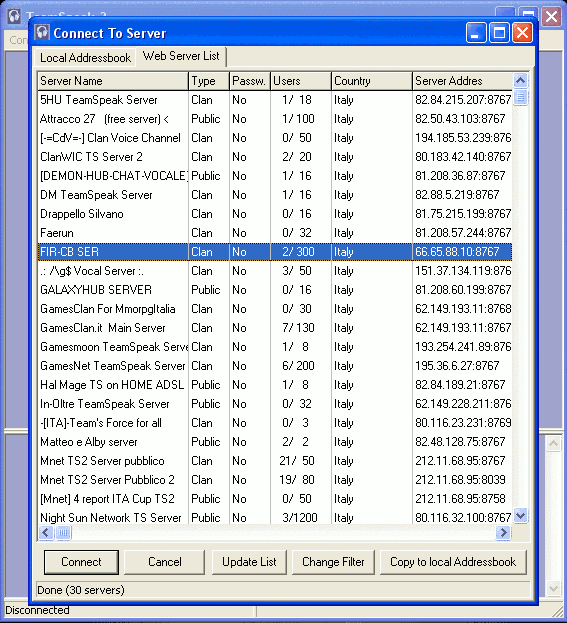
Task: Sort by Country column header
Action: (372, 81)
